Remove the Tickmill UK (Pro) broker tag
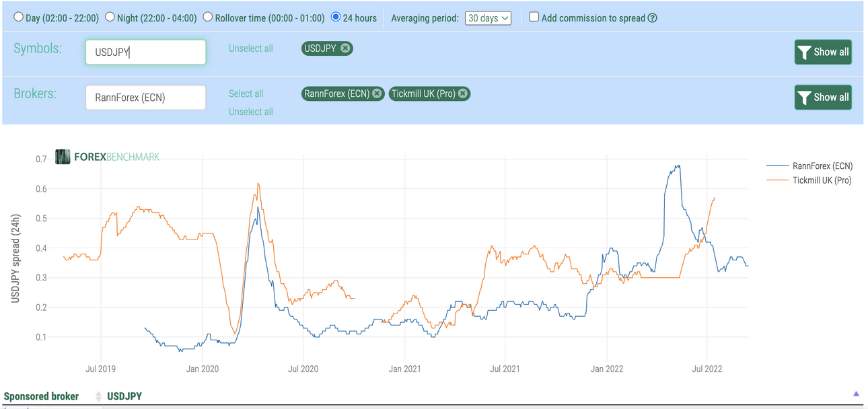868x409 pixels. pos(463,94)
